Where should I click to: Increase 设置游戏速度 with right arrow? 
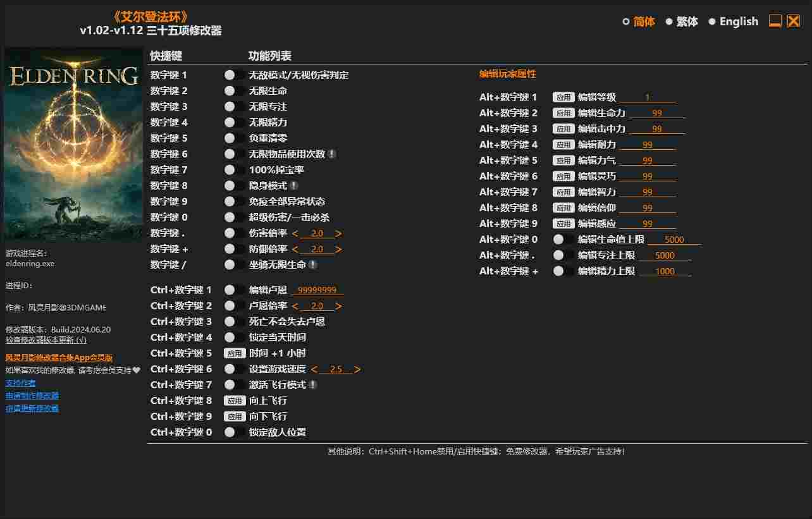(x=358, y=369)
